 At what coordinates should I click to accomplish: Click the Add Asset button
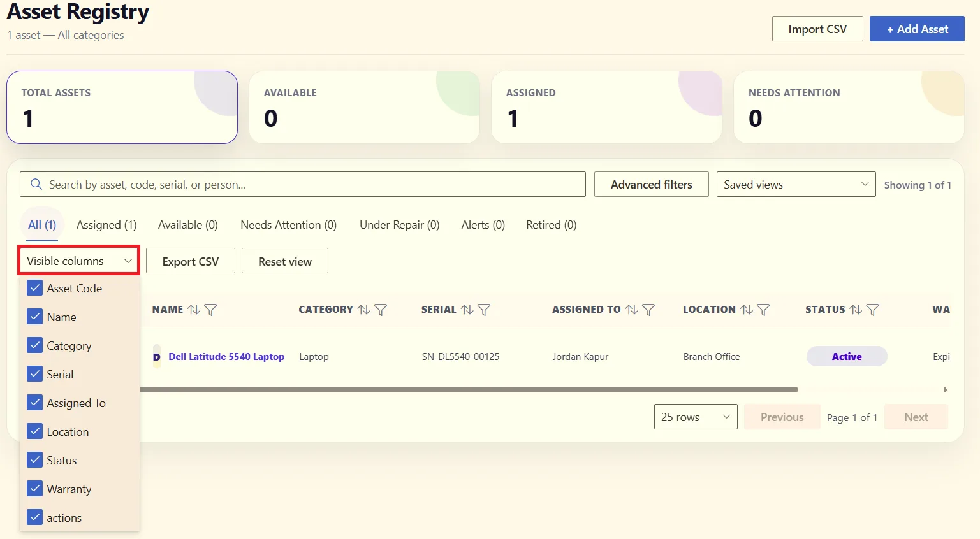[x=917, y=29]
